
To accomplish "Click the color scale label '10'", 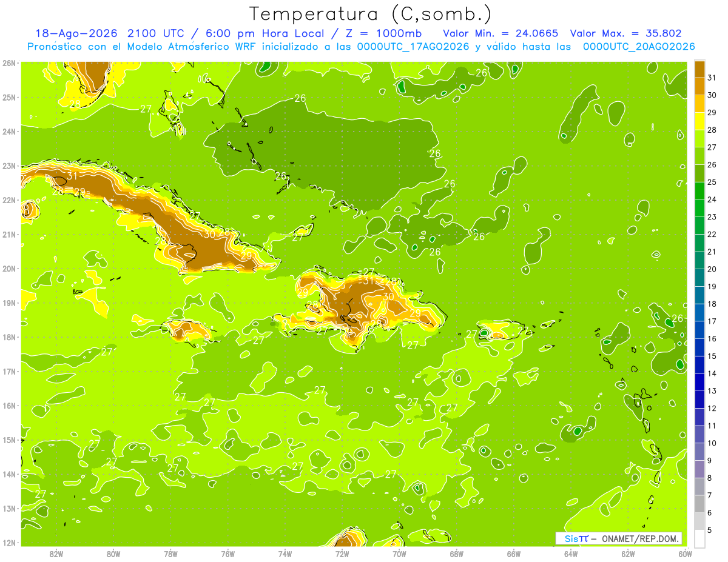I will [x=712, y=443].
